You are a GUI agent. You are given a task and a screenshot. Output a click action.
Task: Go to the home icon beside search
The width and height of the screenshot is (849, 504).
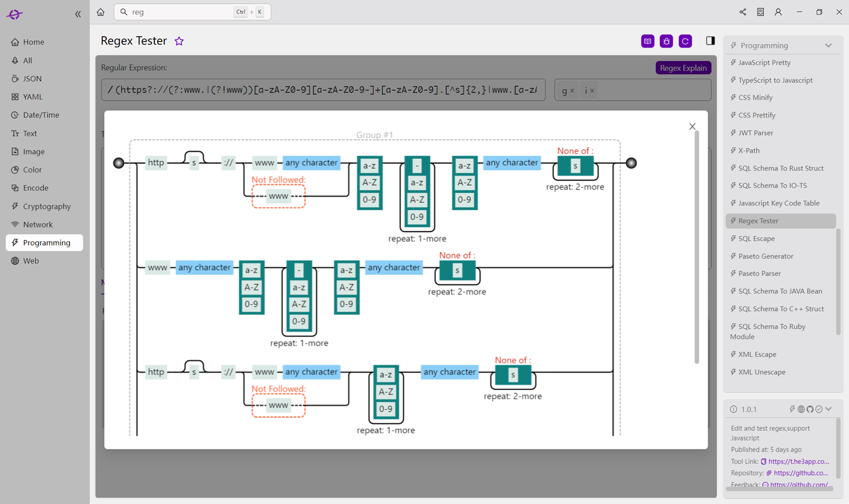tap(100, 12)
